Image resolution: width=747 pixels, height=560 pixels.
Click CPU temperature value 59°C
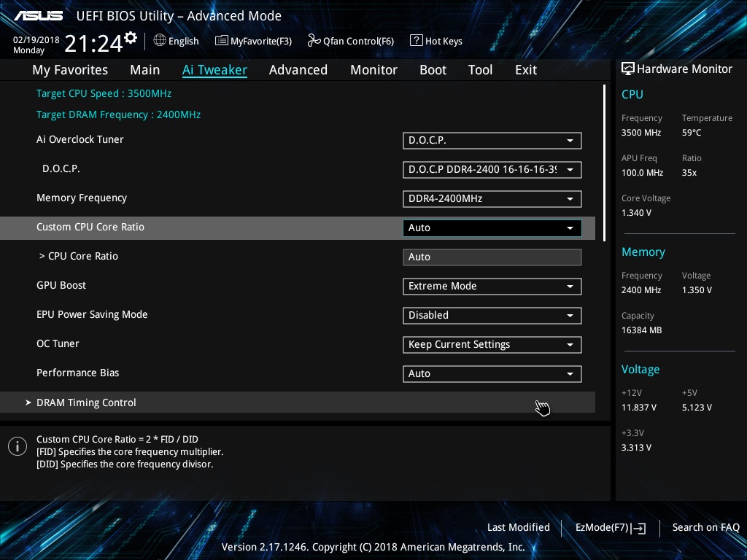[692, 133]
